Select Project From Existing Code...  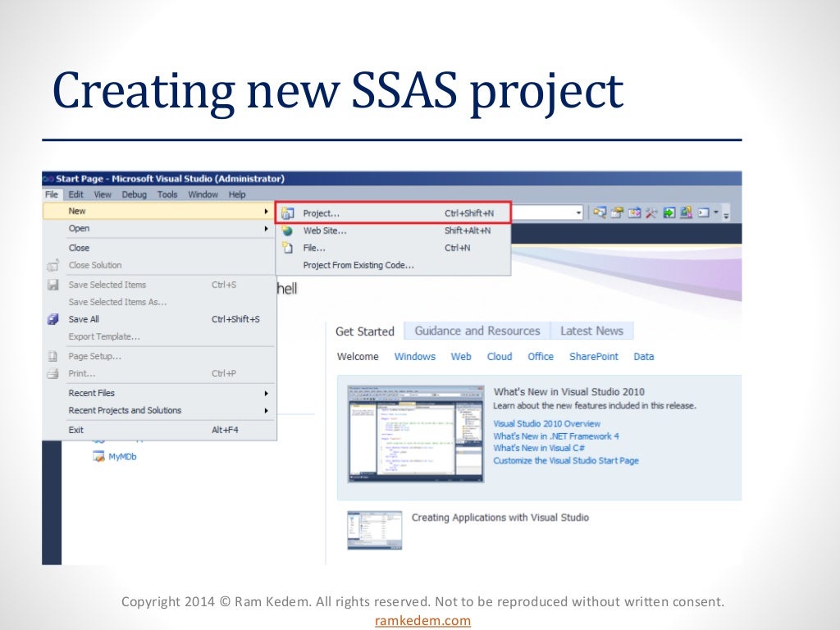point(394,265)
